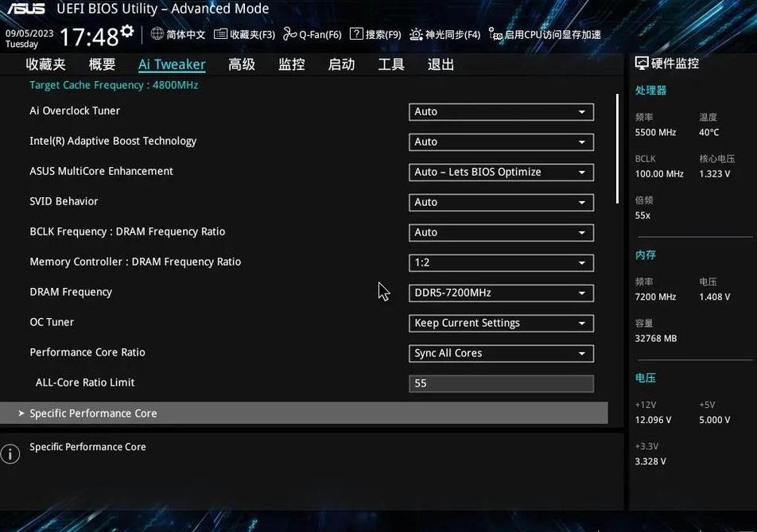
Task: Open the 启动 tab
Action: (x=341, y=64)
